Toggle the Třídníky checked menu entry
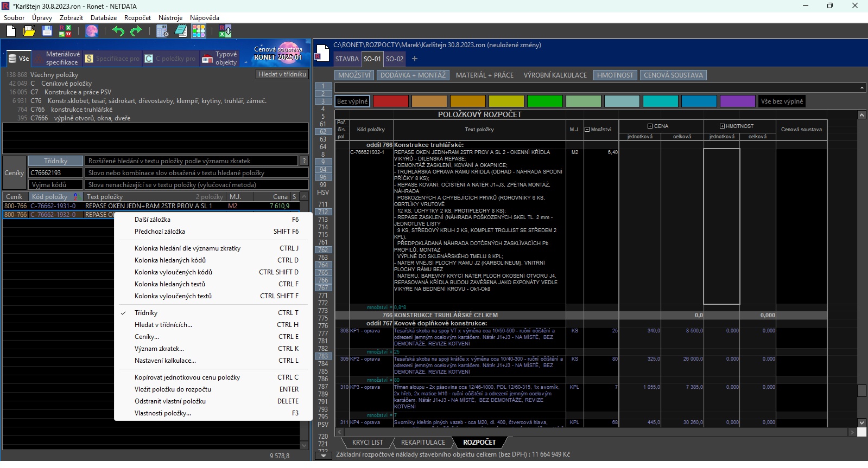Viewport: 868px width, 468px height. [214, 313]
